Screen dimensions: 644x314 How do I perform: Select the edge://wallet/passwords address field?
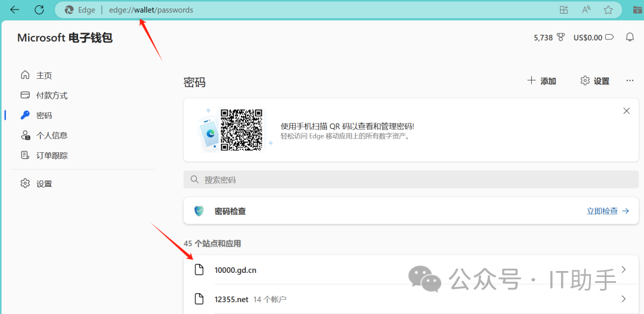(x=151, y=10)
